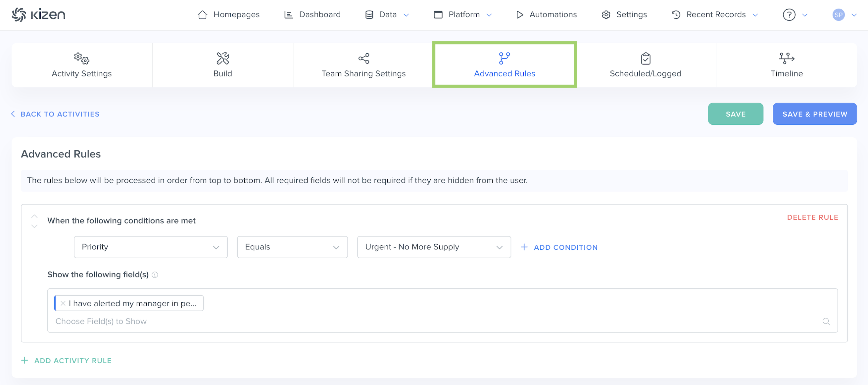Click the info icon beside Show following field(s)
868x385 pixels.
coord(155,275)
